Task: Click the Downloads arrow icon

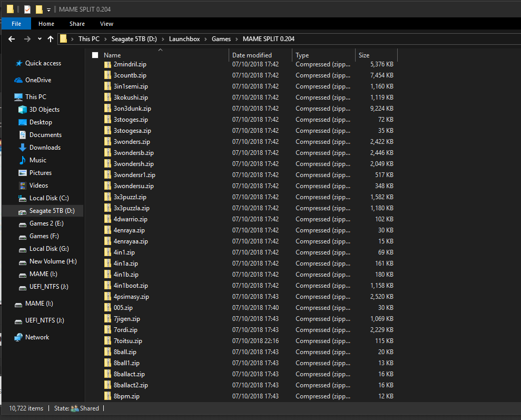Action: [23, 148]
